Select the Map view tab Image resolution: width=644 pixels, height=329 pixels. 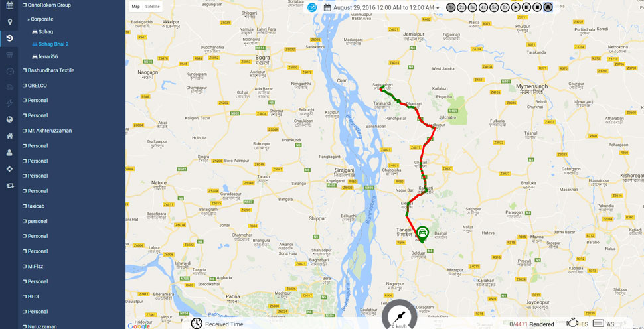tap(135, 7)
